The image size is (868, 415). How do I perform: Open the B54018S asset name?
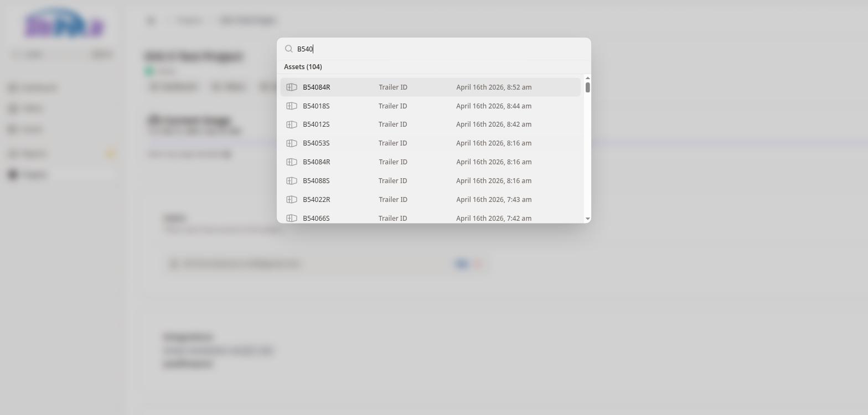(316, 106)
